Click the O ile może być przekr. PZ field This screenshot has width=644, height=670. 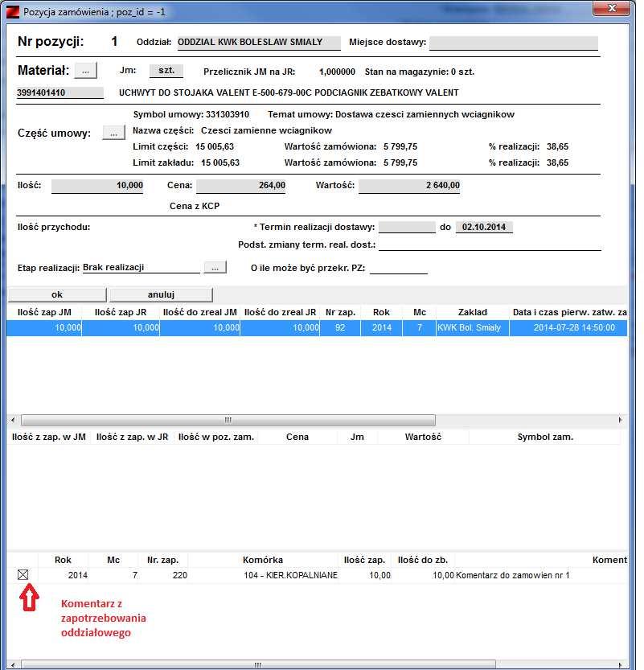[399, 269]
